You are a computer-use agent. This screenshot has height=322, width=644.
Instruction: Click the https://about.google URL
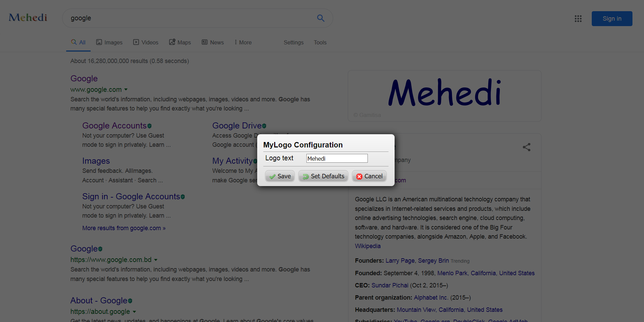[x=100, y=311]
